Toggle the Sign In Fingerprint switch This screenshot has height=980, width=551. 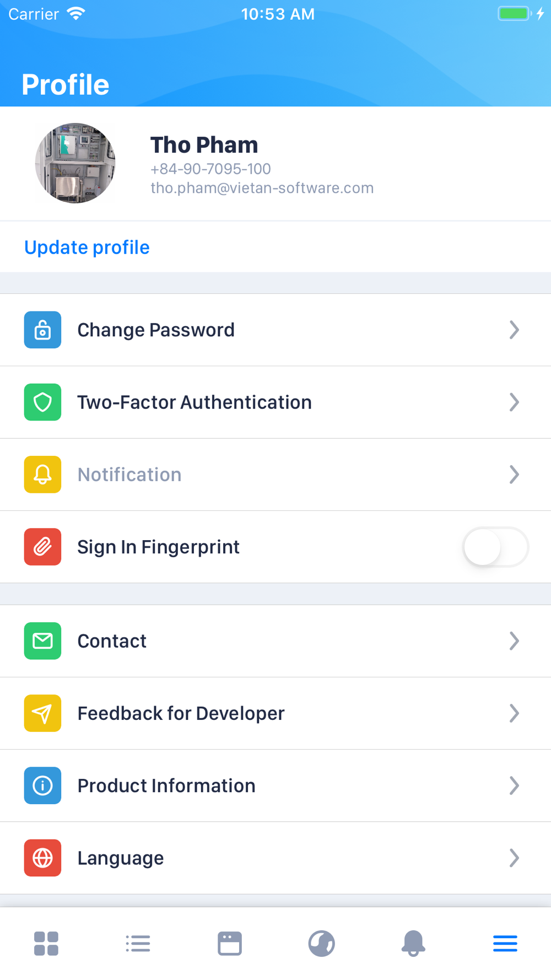click(x=496, y=547)
